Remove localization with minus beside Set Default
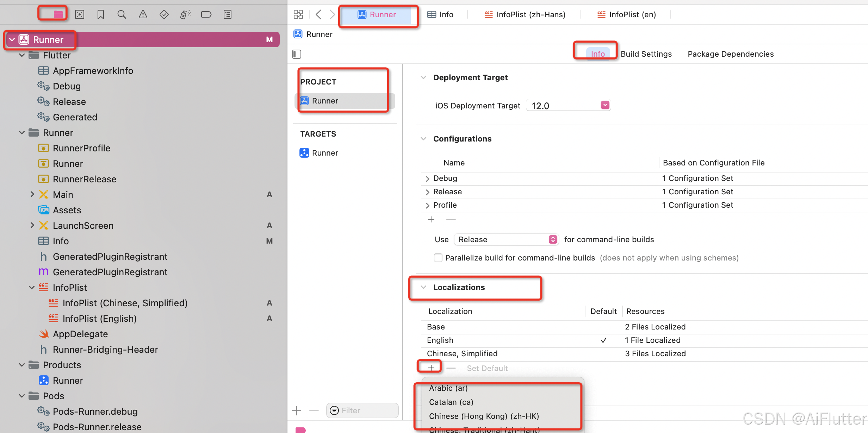868x433 pixels. click(x=451, y=368)
